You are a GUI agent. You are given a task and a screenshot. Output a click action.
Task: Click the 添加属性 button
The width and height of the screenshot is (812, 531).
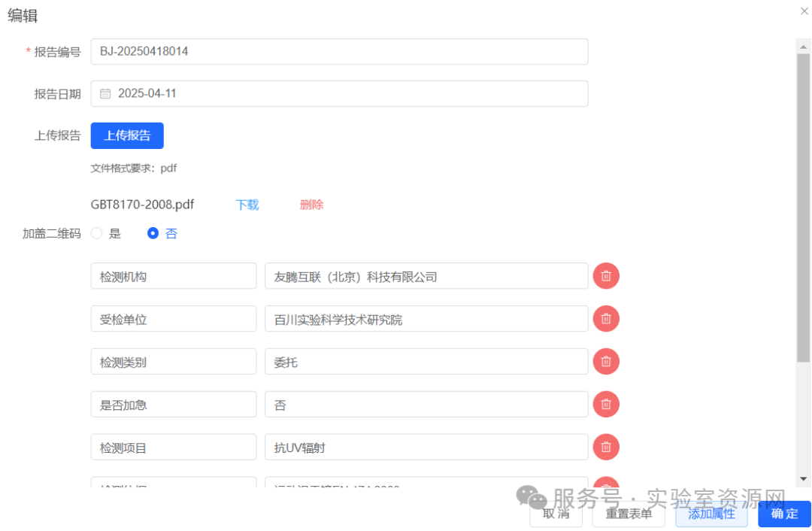(x=711, y=514)
